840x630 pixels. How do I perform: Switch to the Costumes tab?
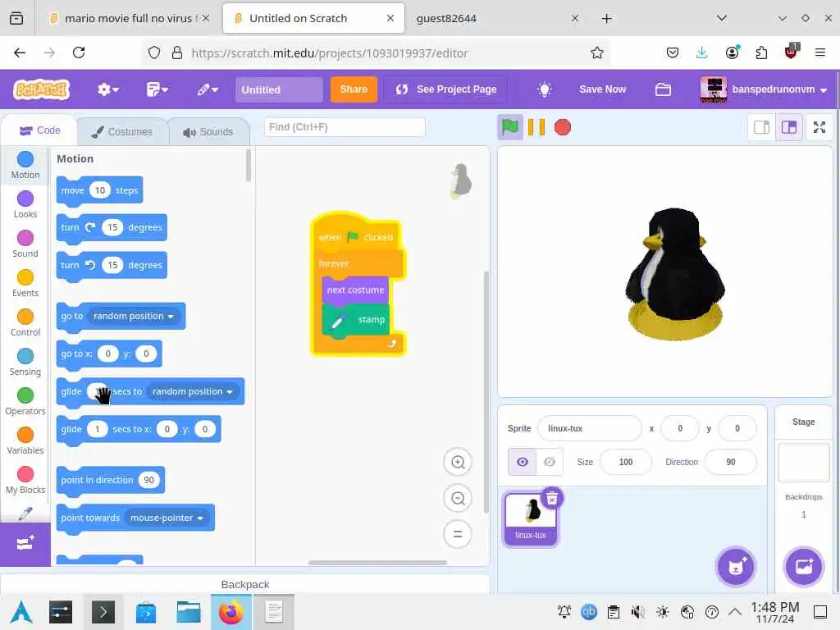click(x=122, y=132)
